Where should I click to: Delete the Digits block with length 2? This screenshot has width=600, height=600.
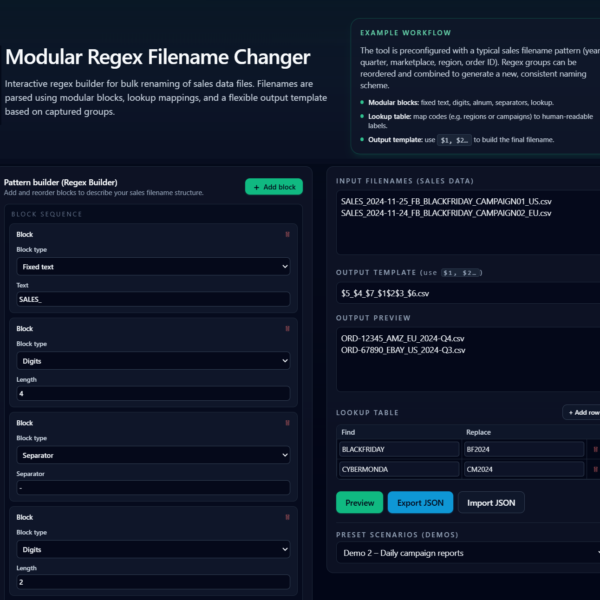[288, 517]
